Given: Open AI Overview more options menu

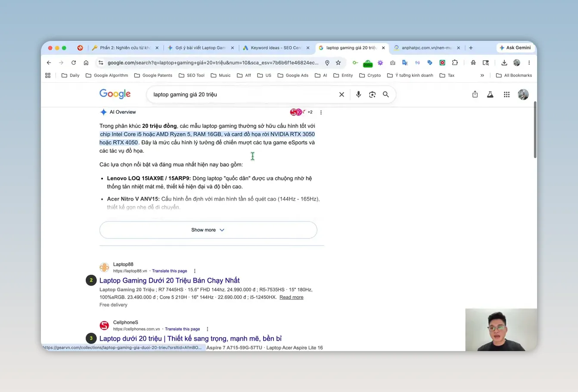Looking at the screenshot, I should tap(321, 112).
